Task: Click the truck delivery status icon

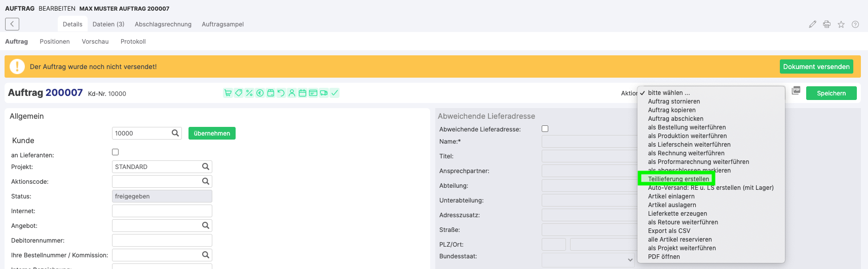Action: [x=324, y=93]
